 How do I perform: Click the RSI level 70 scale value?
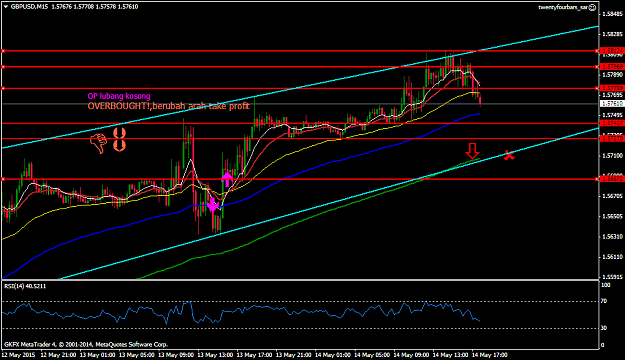(x=604, y=301)
